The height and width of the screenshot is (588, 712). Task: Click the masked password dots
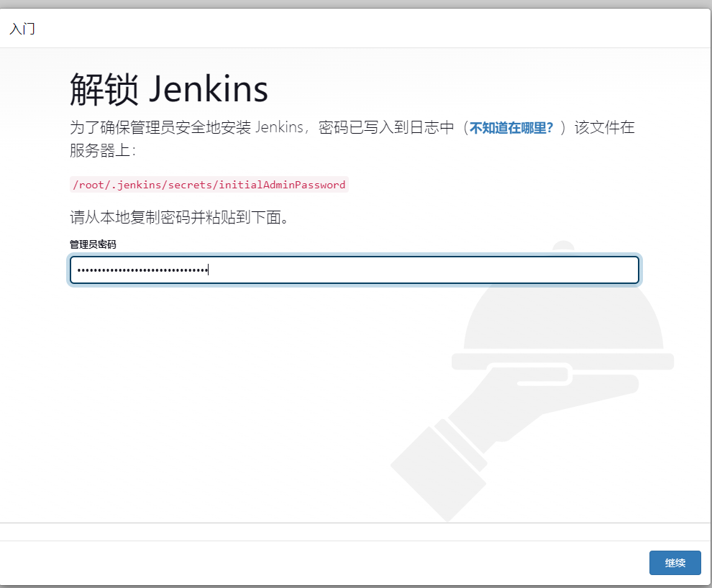click(x=142, y=270)
